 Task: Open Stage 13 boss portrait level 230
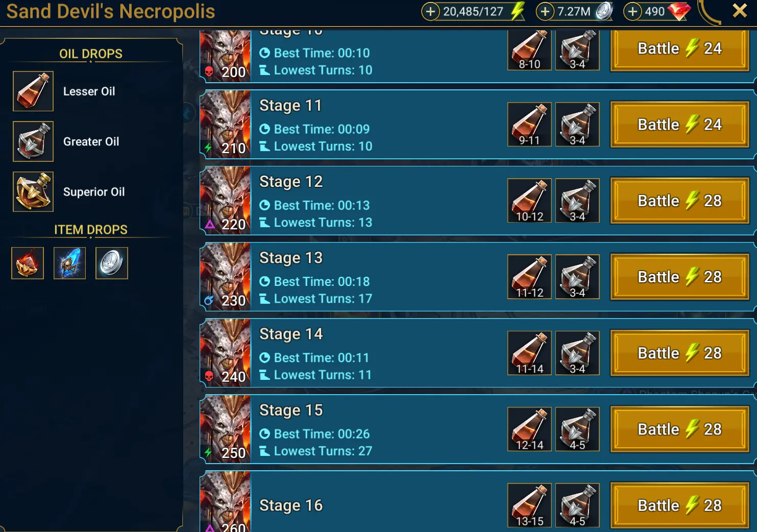point(225,276)
